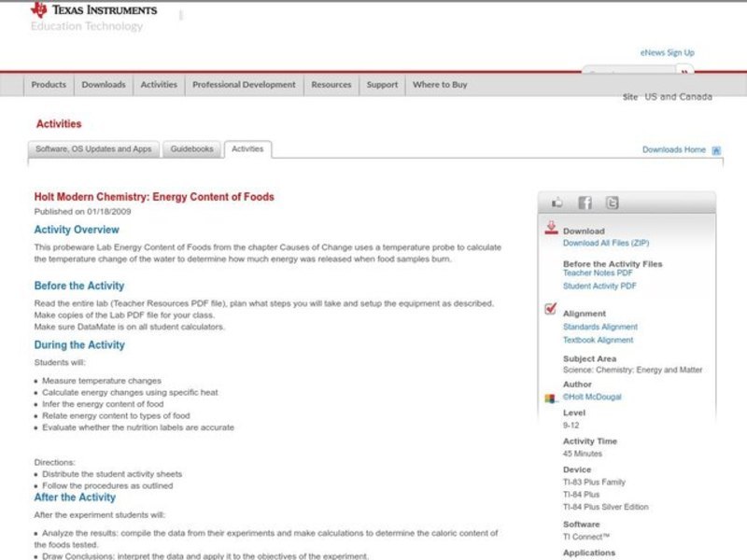Click the eNews Sign Up link
This screenshot has height=560, width=747.
[x=668, y=52]
